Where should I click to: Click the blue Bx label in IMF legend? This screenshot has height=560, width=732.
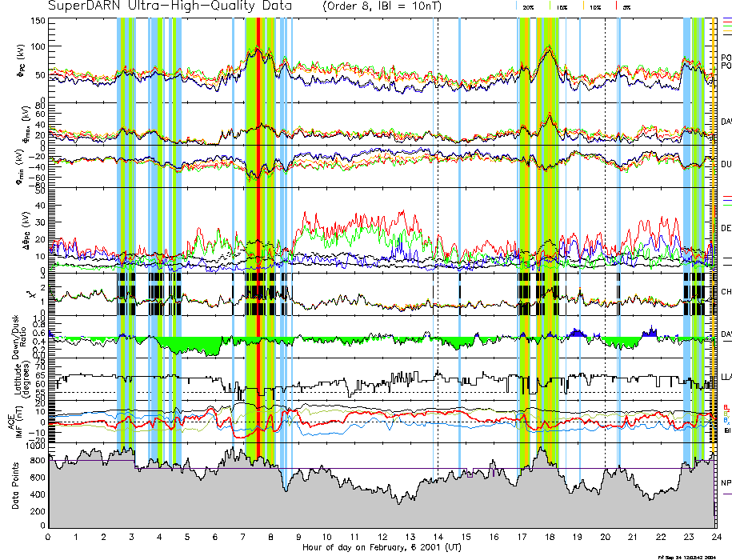(726, 420)
